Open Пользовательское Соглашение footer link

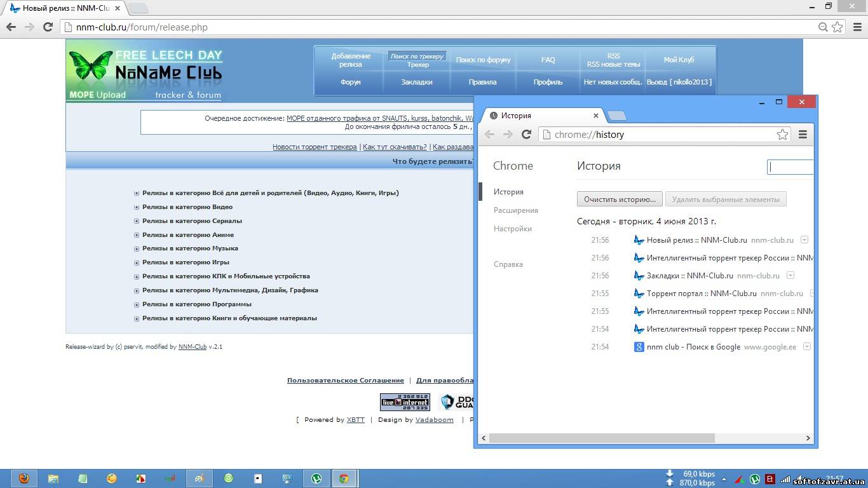coord(345,380)
